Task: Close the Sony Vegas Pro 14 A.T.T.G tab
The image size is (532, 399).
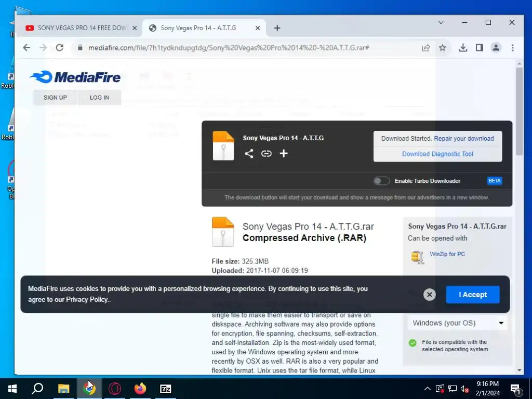Action: coord(258,28)
